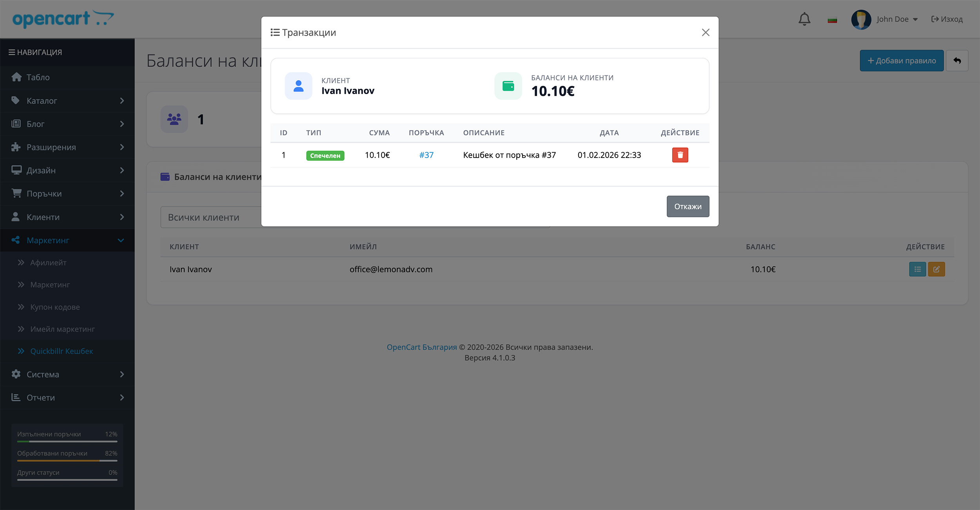Click orange edit icon for Ivan Ivanov

[936, 269]
